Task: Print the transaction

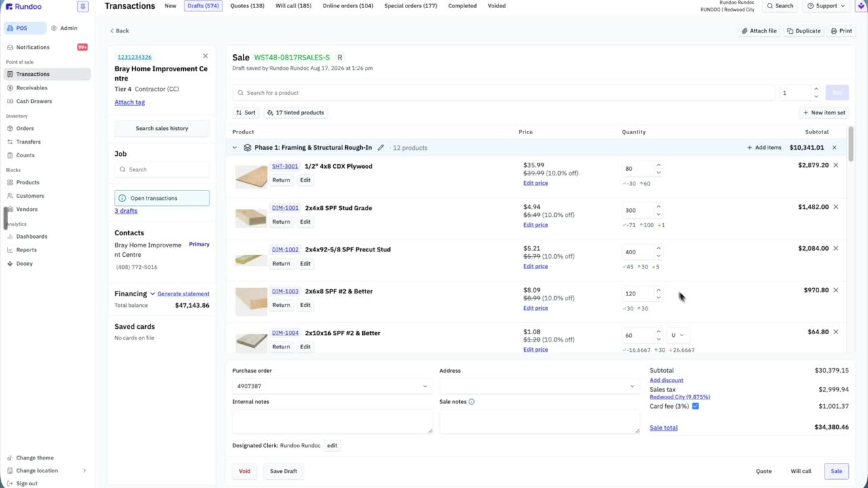Action: click(x=842, y=30)
